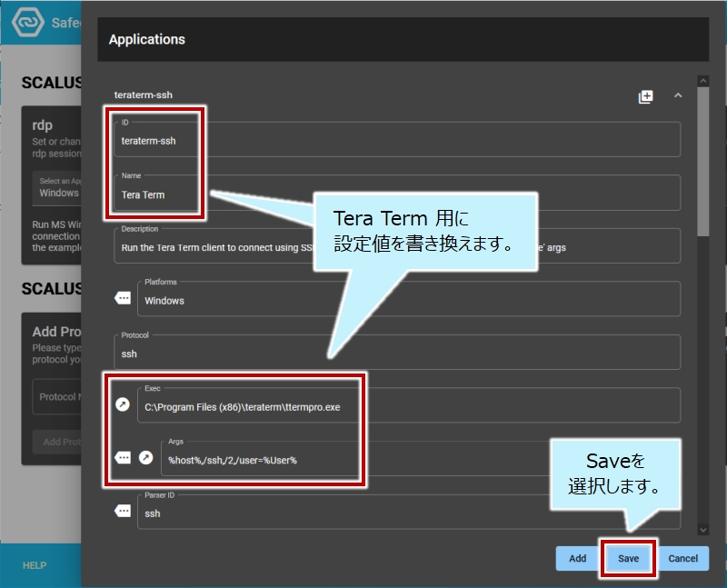Click the teraterm-ssh section header text
Viewport: 727px width, 588px height.
[x=144, y=95]
